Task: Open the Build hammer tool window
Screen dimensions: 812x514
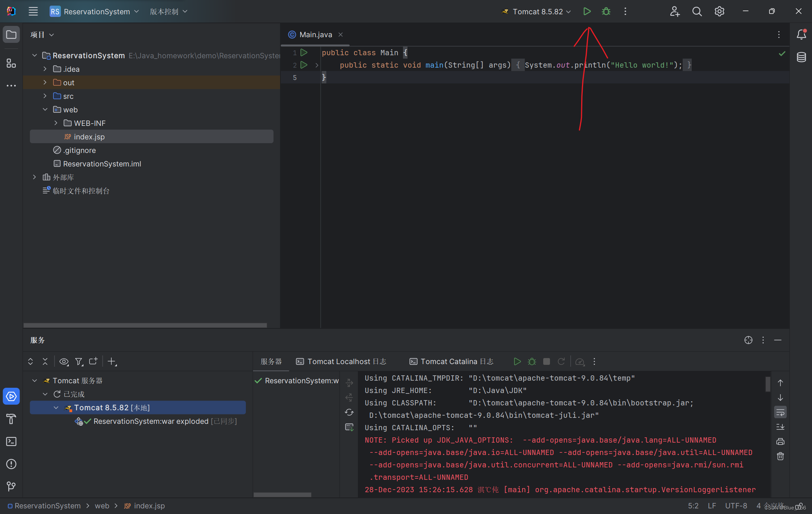Action: click(x=11, y=419)
